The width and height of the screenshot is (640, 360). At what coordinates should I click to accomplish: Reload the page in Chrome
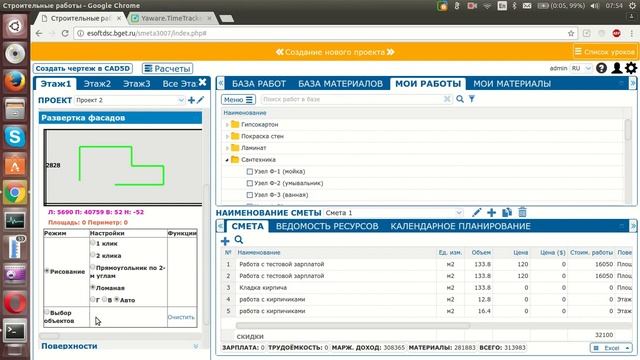pyautogui.click(x=65, y=33)
